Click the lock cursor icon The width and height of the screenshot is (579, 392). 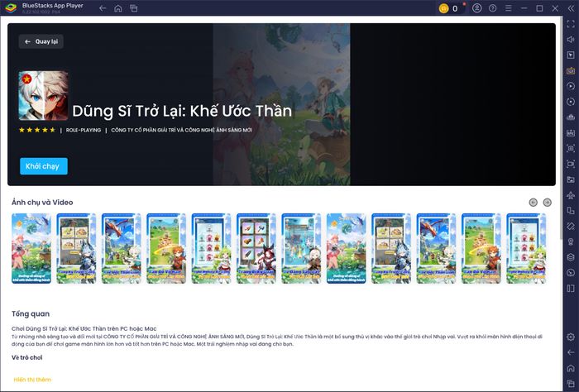tap(571, 55)
